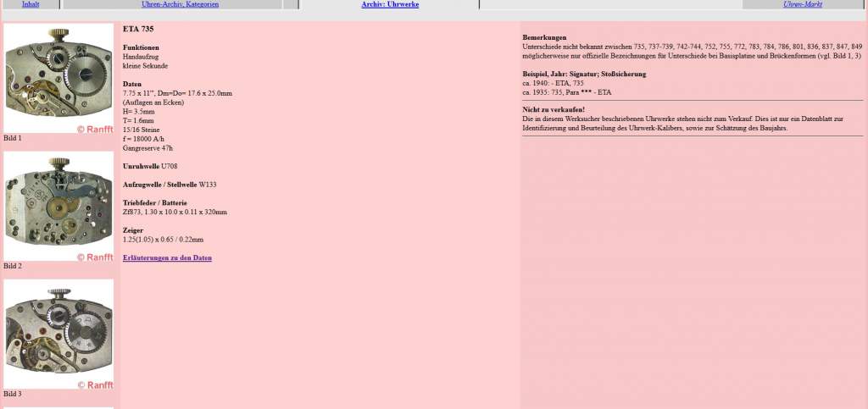The width and height of the screenshot is (868, 409).
Task: Click the kleine Sekunde text line
Action: (x=145, y=66)
